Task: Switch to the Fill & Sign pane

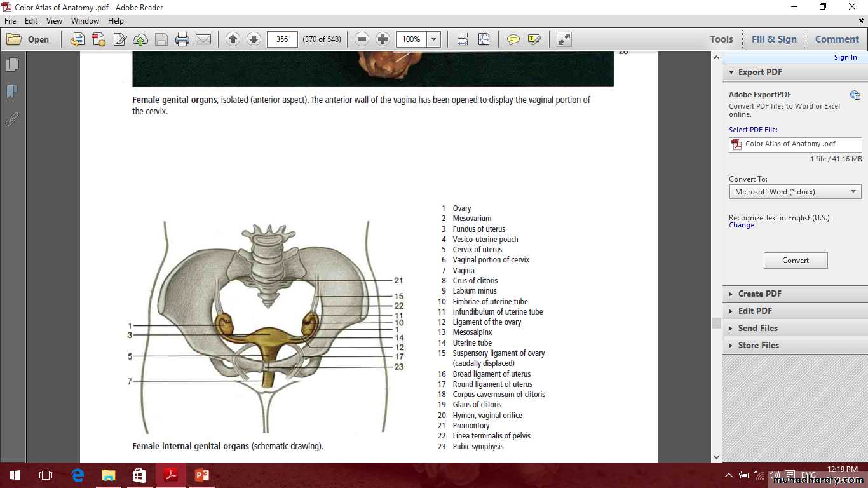Action: pos(773,39)
